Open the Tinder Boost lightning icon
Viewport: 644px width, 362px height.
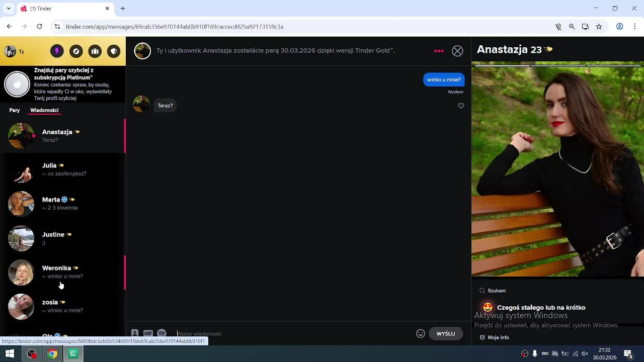pyautogui.click(x=57, y=51)
